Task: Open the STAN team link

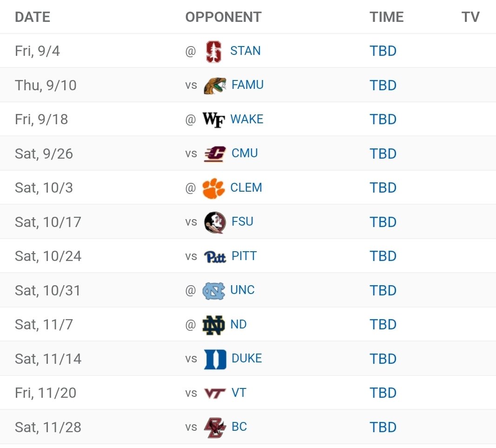Action: [245, 51]
